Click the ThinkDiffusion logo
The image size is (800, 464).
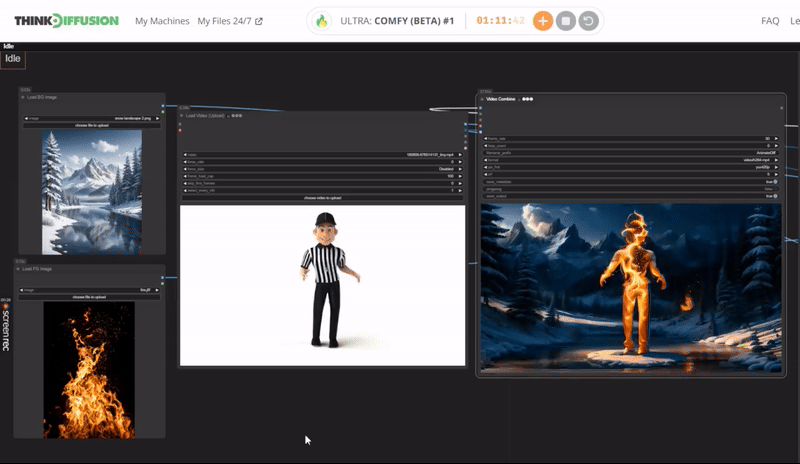[x=66, y=21]
